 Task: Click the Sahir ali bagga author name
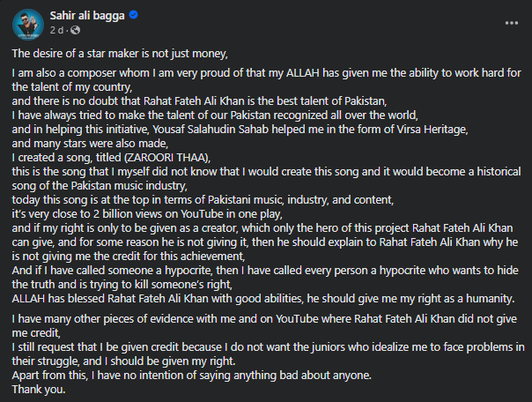coord(87,16)
